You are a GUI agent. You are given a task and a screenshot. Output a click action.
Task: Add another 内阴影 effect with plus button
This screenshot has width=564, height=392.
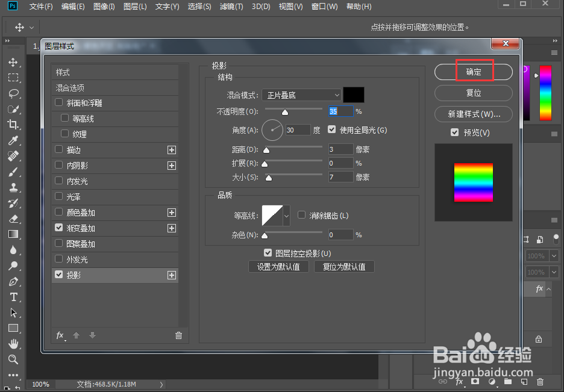(x=172, y=166)
